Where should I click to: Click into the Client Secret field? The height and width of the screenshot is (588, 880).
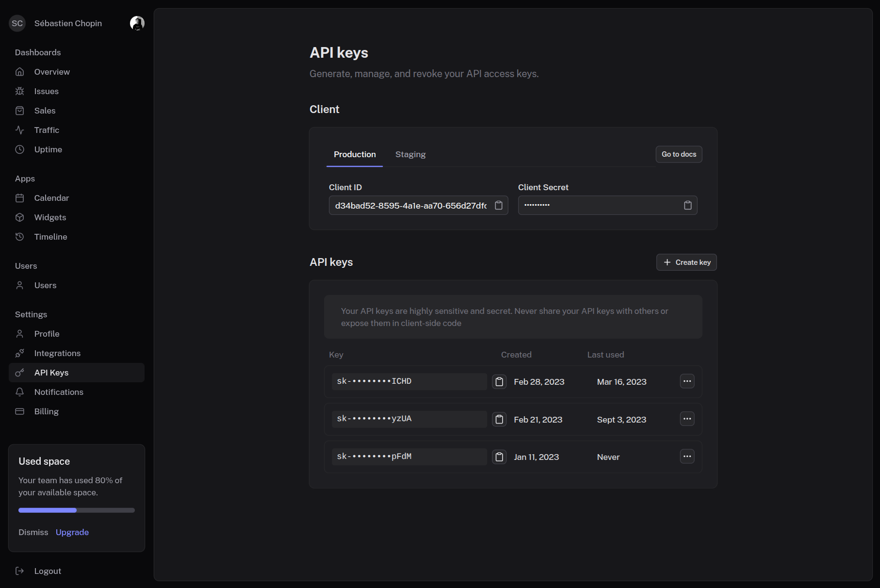click(599, 205)
